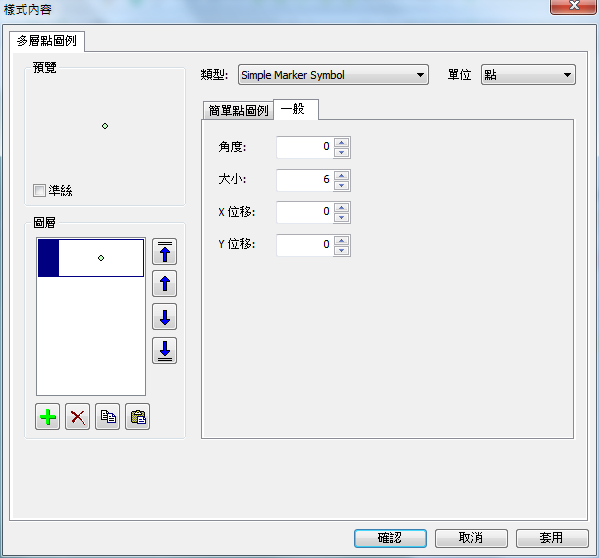Viewport: 599px width, 558px height.
Task: Confirm with 確認 button
Action: [390, 538]
